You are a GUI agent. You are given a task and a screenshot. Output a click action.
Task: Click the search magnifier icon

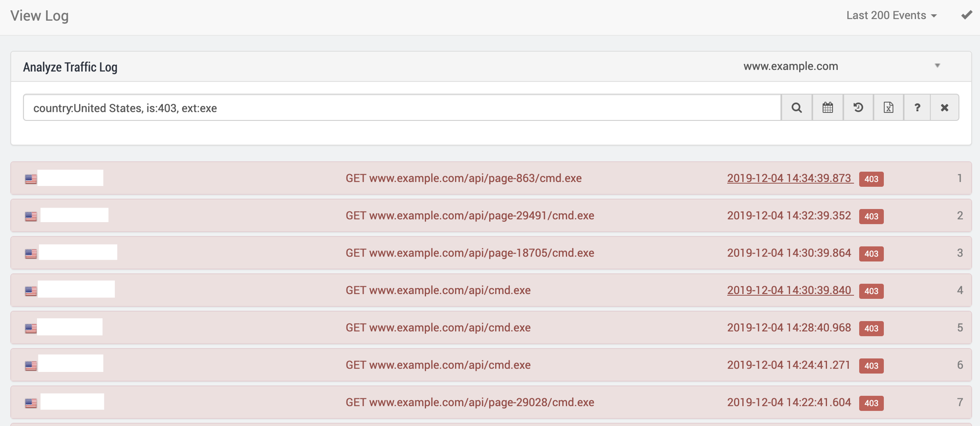[797, 108]
